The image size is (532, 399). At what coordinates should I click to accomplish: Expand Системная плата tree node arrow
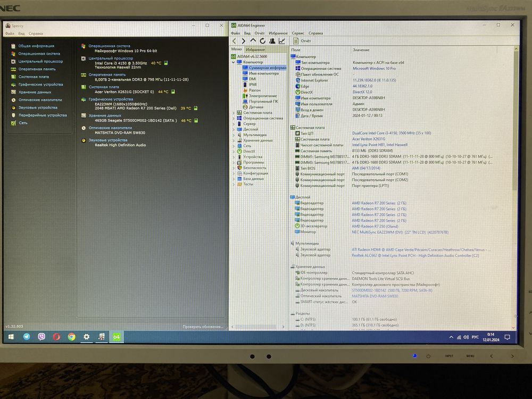point(234,113)
